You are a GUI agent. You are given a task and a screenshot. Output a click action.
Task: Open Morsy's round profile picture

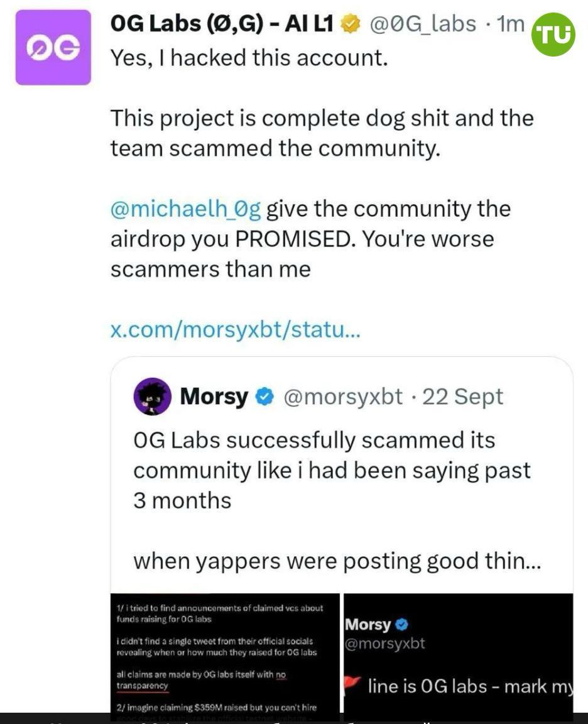click(x=152, y=397)
